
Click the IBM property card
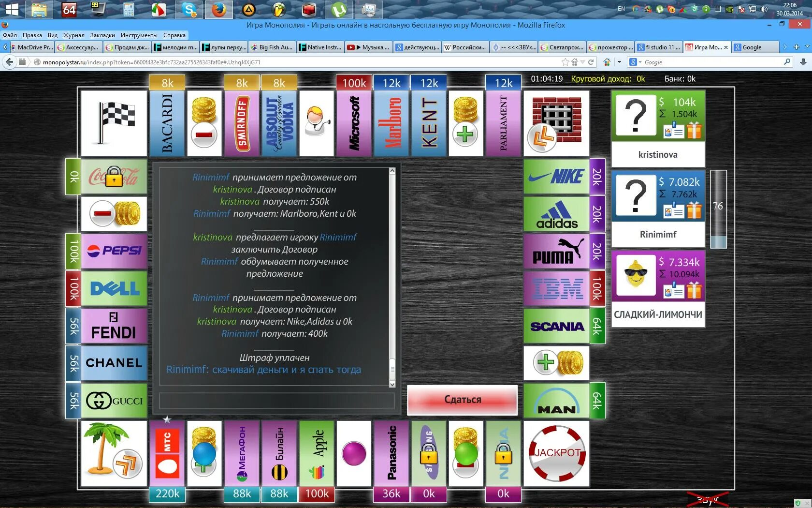pos(556,288)
